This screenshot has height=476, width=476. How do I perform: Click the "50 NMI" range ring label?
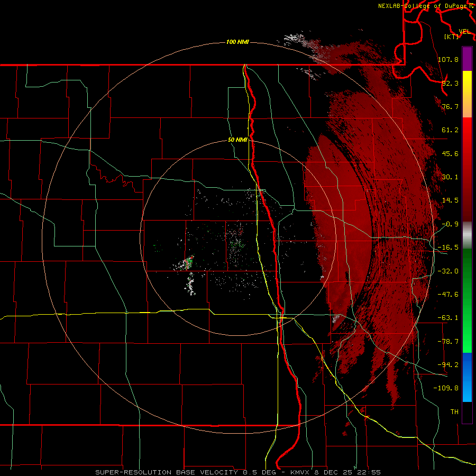(237, 140)
